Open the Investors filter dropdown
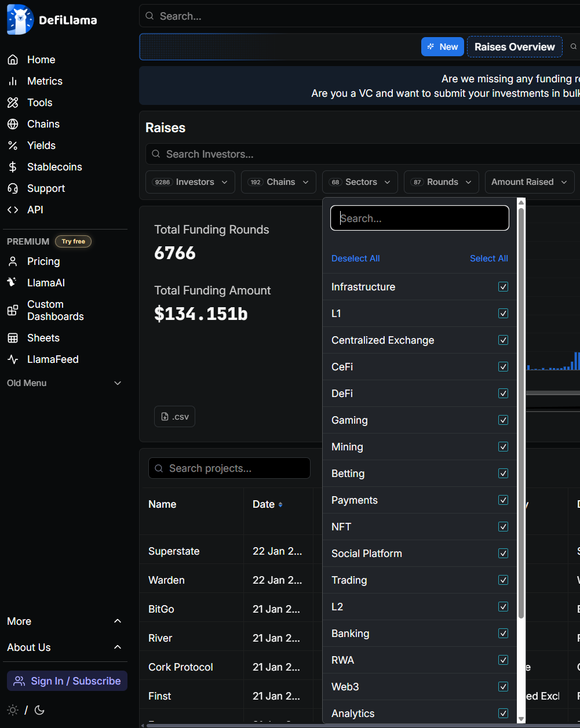The width and height of the screenshot is (580, 728). (190, 182)
